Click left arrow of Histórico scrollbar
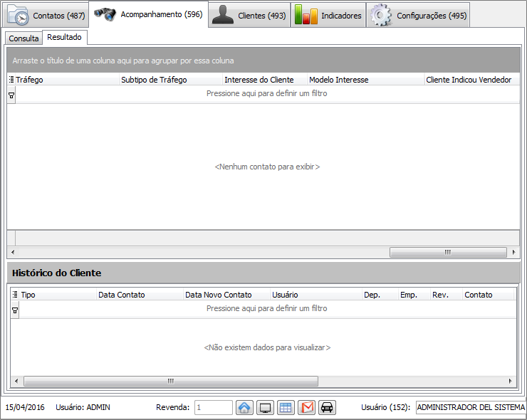Screen dimensions: 527x420 [16, 381]
